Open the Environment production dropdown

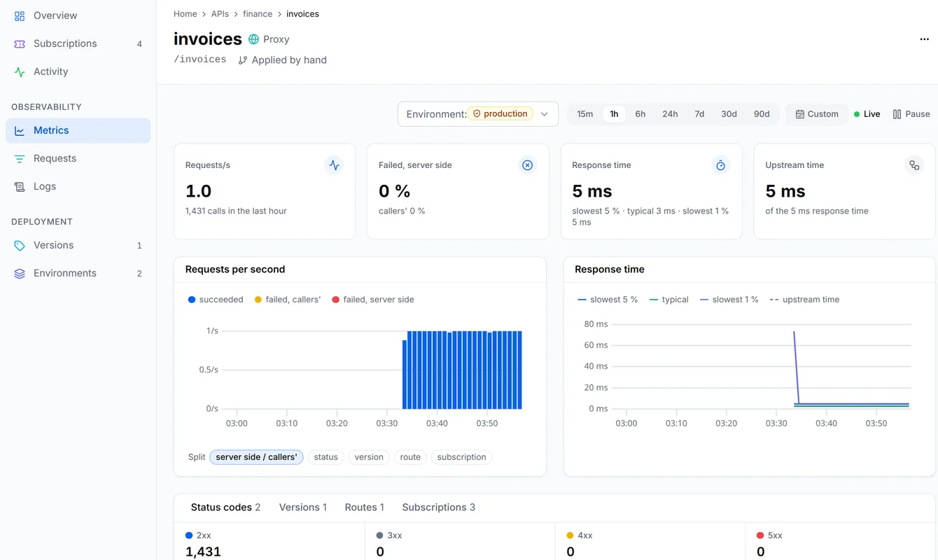click(478, 114)
